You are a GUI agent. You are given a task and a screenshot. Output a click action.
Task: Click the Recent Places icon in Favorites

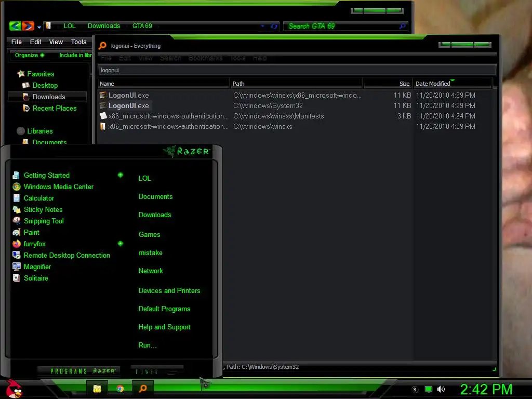click(x=26, y=108)
